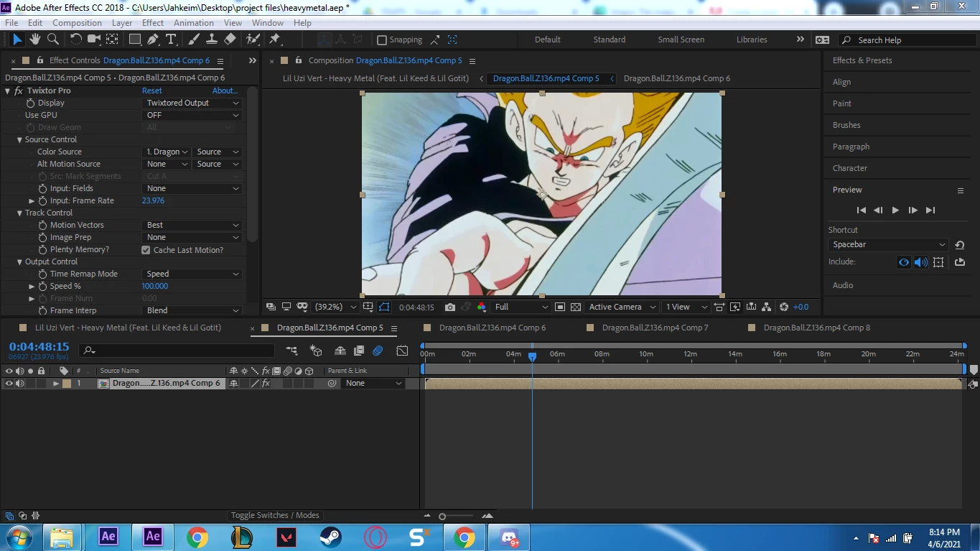The image size is (980, 551).
Task: Open Discord from the taskbar
Action: tap(509, 537)
